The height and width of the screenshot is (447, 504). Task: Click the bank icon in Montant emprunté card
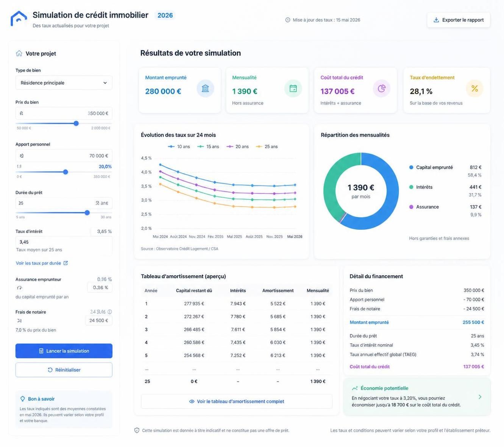[205, 89]
